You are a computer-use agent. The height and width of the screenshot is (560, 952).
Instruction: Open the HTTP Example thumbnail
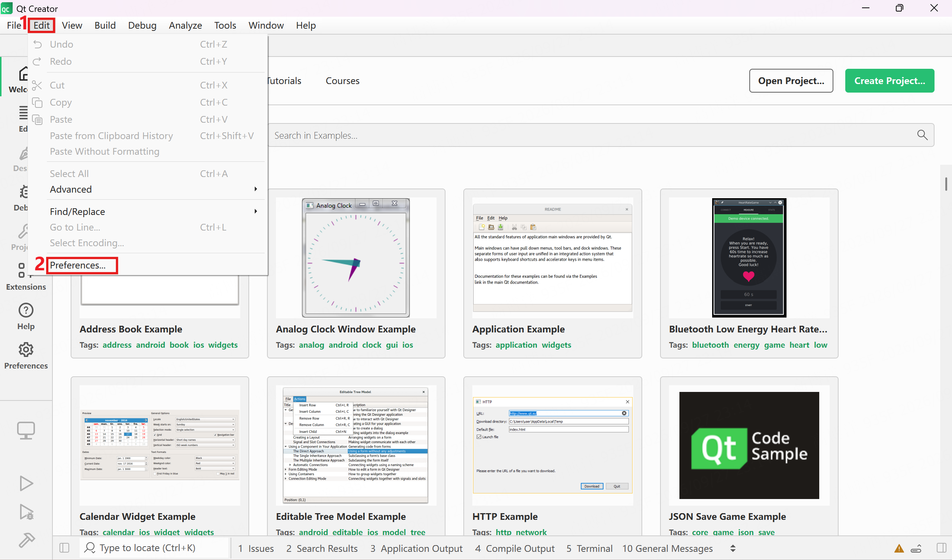point(553,445)
